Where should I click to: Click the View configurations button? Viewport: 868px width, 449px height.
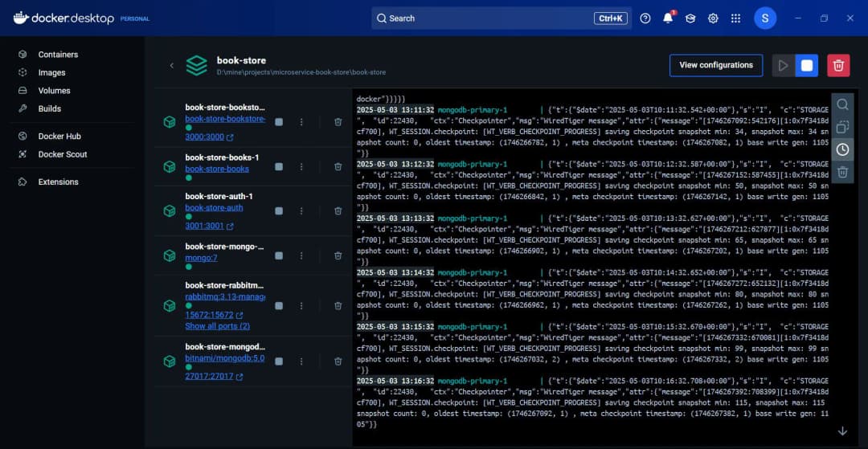(x=716, y=65)
